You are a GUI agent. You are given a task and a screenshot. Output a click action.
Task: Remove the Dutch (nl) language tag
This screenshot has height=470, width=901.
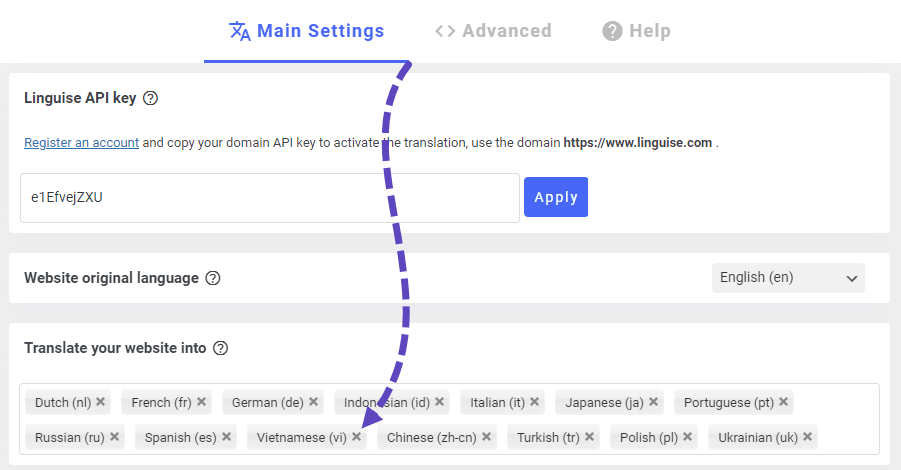[101, 402]
